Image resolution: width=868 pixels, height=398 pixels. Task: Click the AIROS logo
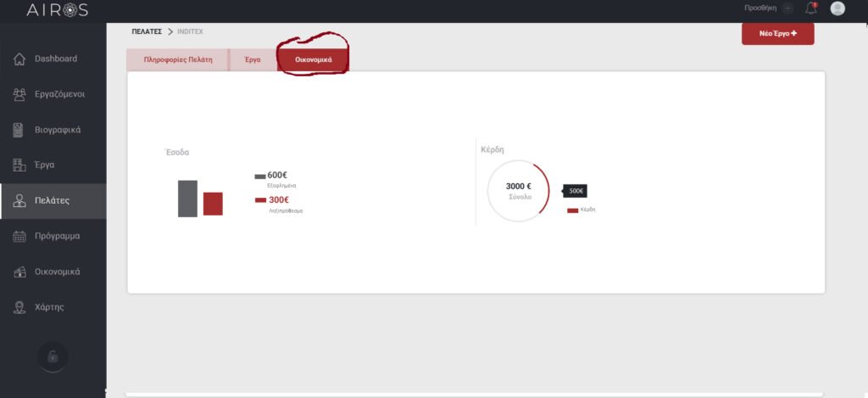[x=57, y=9]
